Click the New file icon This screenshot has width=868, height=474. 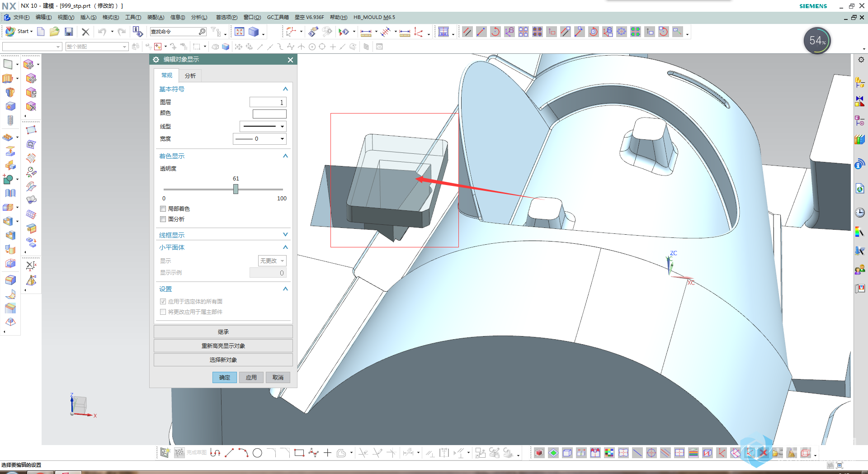pos(41,32)
